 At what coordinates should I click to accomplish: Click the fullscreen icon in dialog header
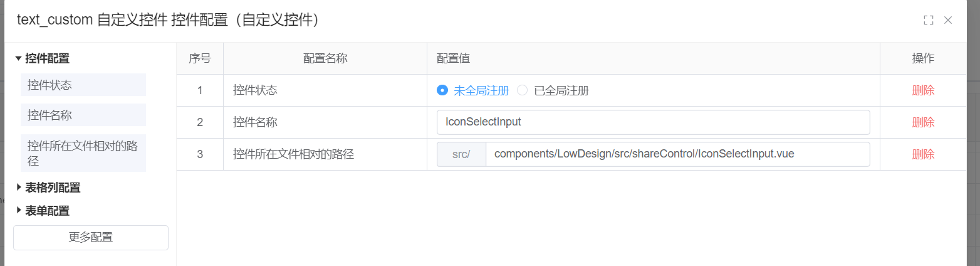(929, 20)
